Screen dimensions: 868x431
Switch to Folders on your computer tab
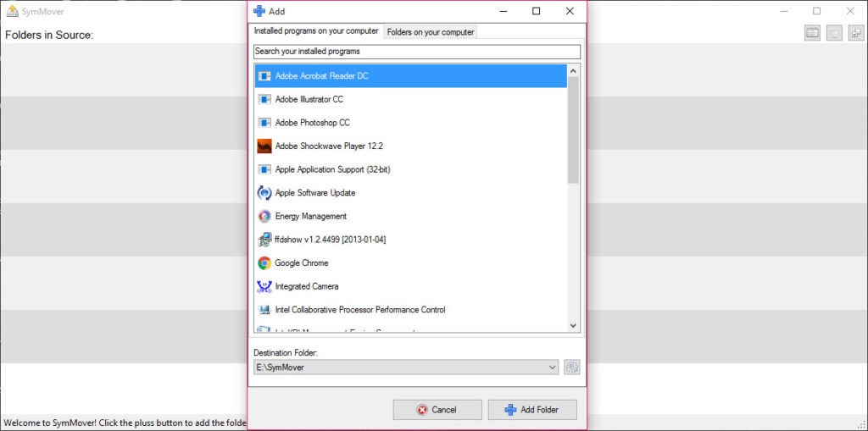tap(430, 32)
